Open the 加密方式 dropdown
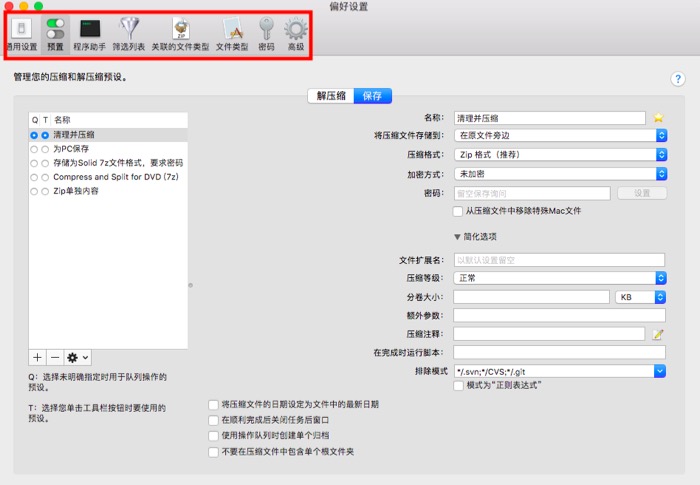 click(x=560, y=174)
